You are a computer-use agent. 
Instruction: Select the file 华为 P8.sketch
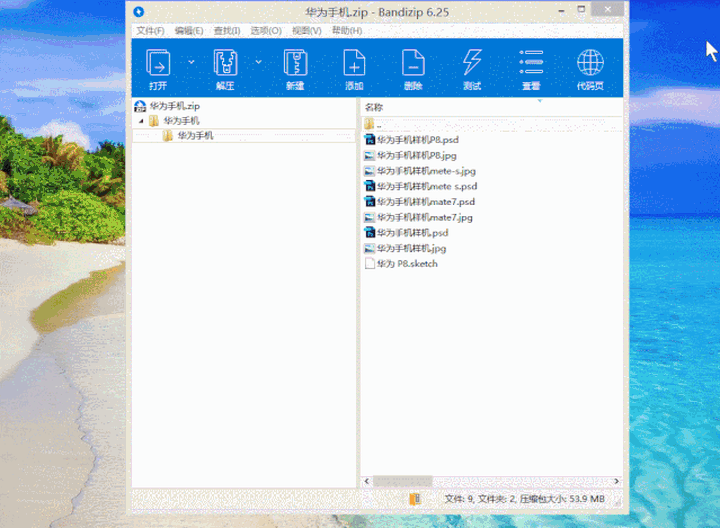[407, 264]
